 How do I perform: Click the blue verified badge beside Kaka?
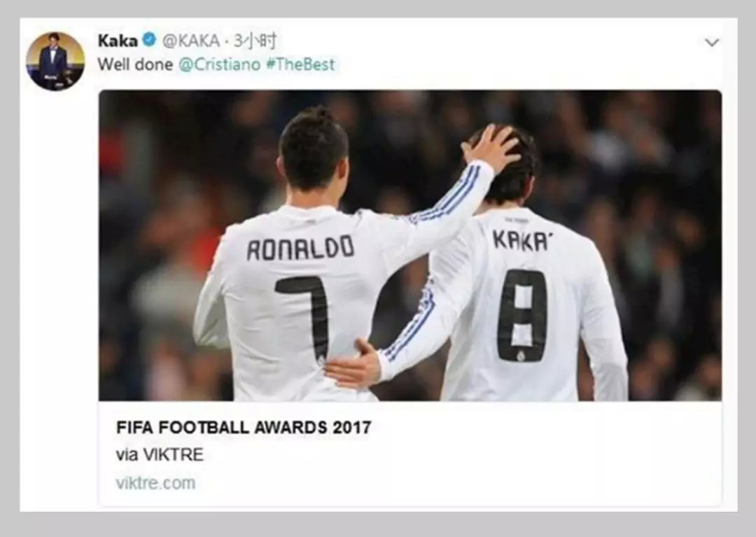pos(150,40)
